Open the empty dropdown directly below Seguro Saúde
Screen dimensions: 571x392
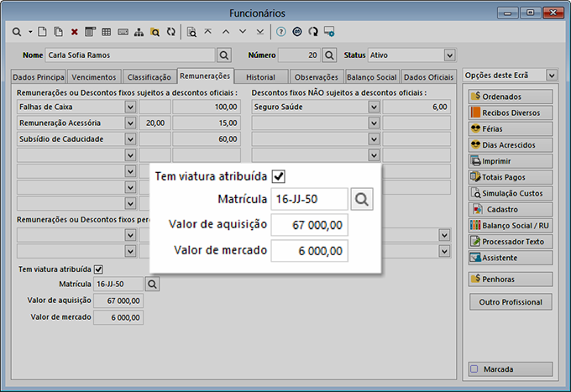[x=374, y=123]
